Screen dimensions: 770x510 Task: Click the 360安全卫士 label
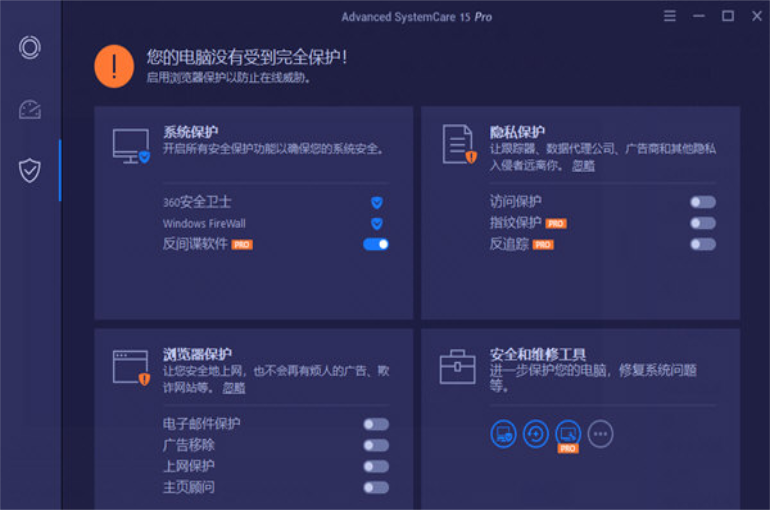tap(197, 202)
